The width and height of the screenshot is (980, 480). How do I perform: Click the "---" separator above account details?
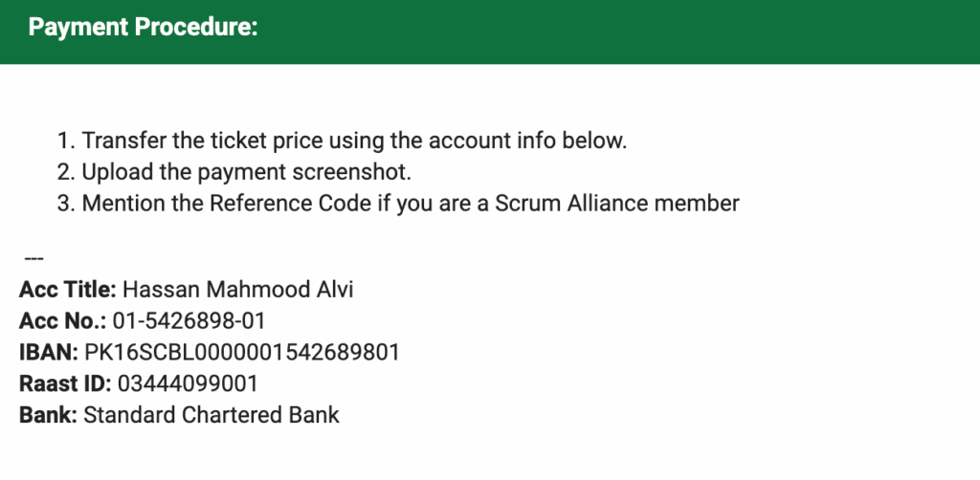click(33, 258)
